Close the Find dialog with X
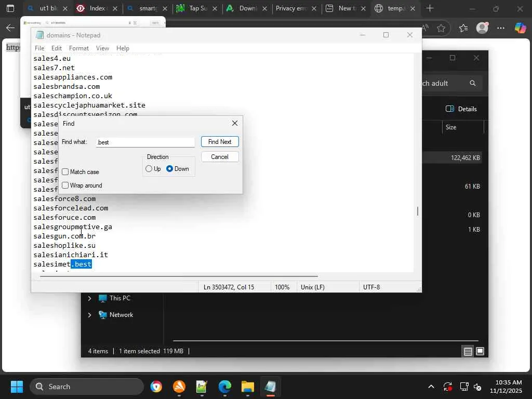 [235, 123]
